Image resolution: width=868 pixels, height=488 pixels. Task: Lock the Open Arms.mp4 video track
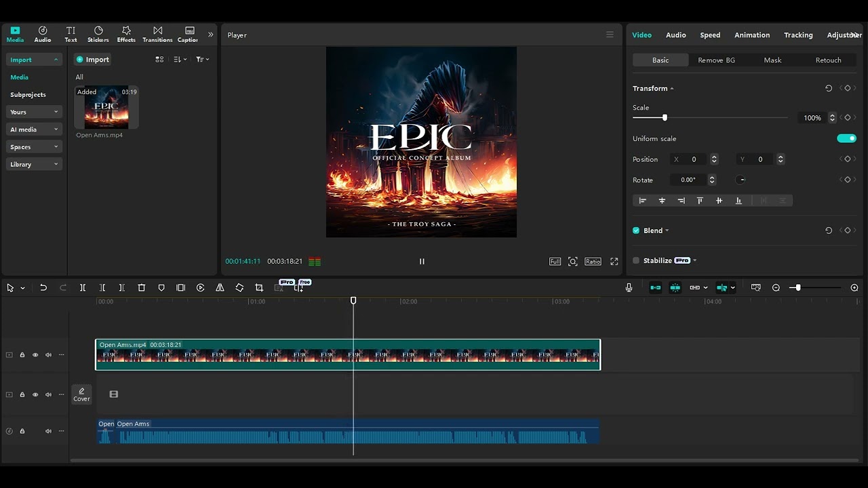coord(22,355)
